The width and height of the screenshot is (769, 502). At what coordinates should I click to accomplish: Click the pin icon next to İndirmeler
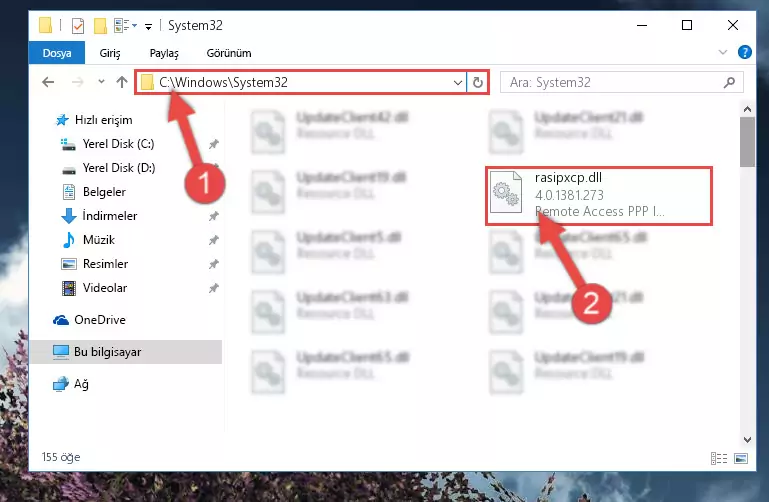(x=213, y=216)
